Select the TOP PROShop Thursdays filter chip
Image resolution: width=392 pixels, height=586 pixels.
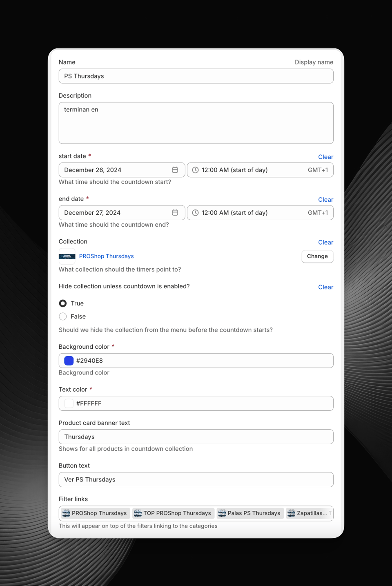click(173, 513)
